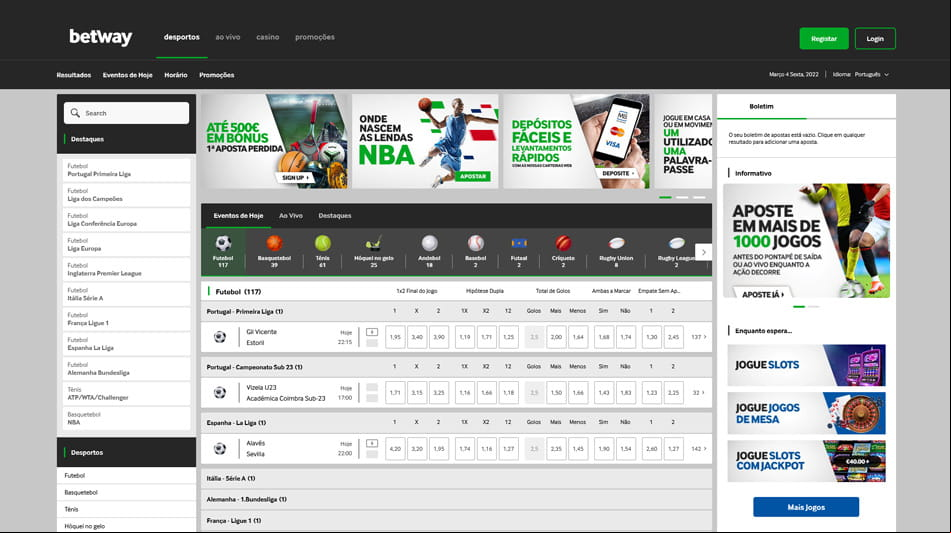Click DEPOSITE on the deposits banner
The image size is (951, 533).
[x=618, y=173]
